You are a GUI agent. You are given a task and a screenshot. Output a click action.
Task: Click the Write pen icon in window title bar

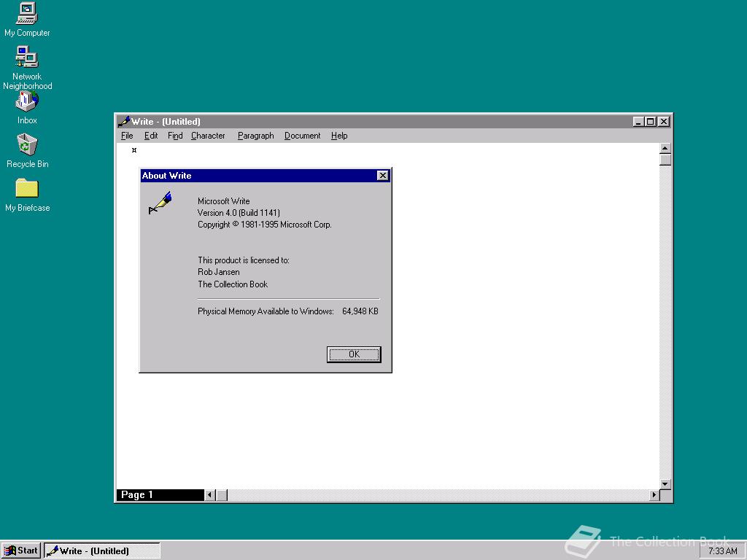point(123,122)
